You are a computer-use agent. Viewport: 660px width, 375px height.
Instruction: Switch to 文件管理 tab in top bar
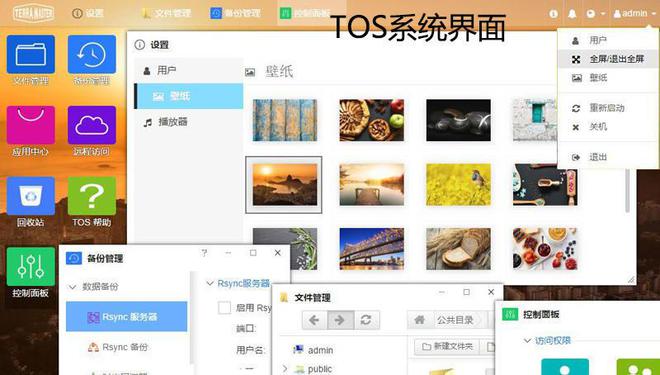(166, 13)
